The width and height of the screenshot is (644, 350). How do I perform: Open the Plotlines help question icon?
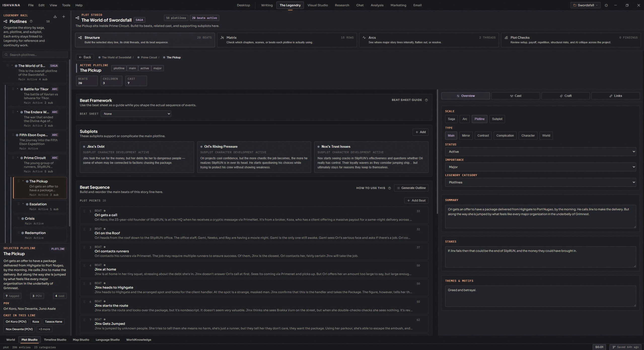31,21
